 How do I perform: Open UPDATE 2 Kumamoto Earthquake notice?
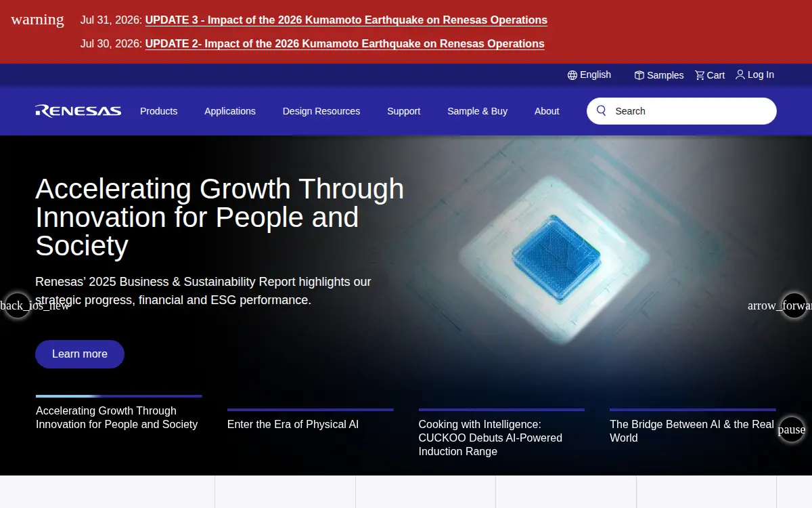click(x=345, y=43)
